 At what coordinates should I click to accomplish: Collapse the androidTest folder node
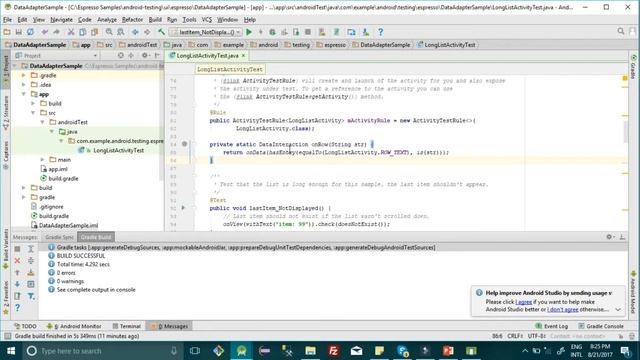pos(43,122)
